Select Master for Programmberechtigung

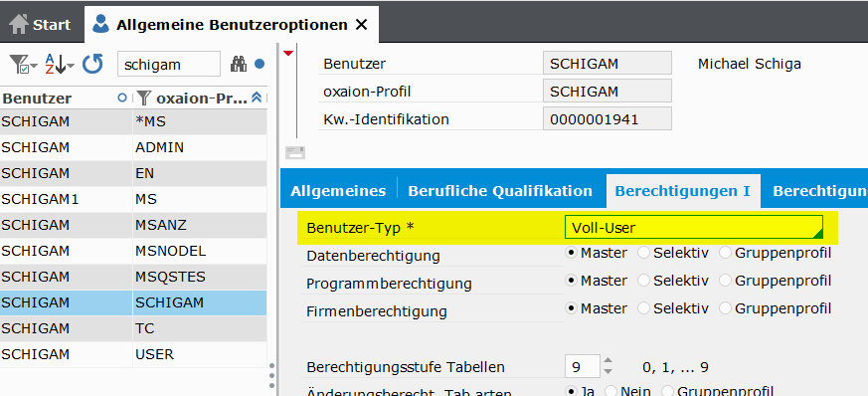pyautogui.click(x=571, y=281)
